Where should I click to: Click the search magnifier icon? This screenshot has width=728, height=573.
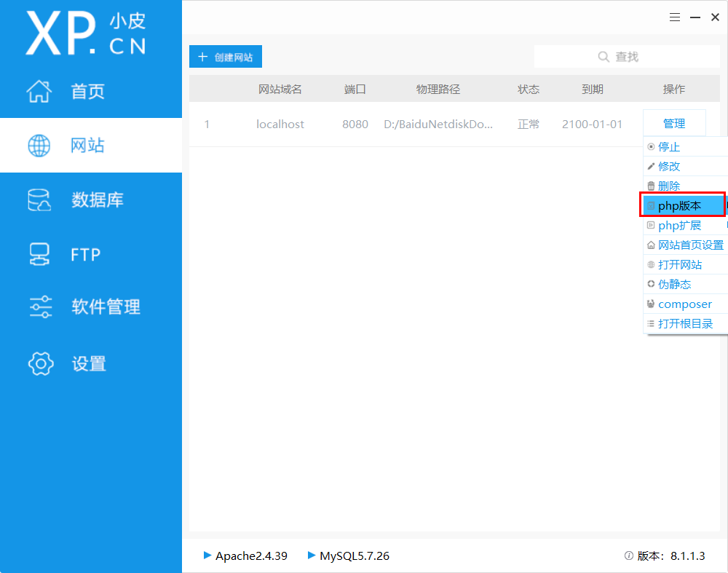[603, 57]
